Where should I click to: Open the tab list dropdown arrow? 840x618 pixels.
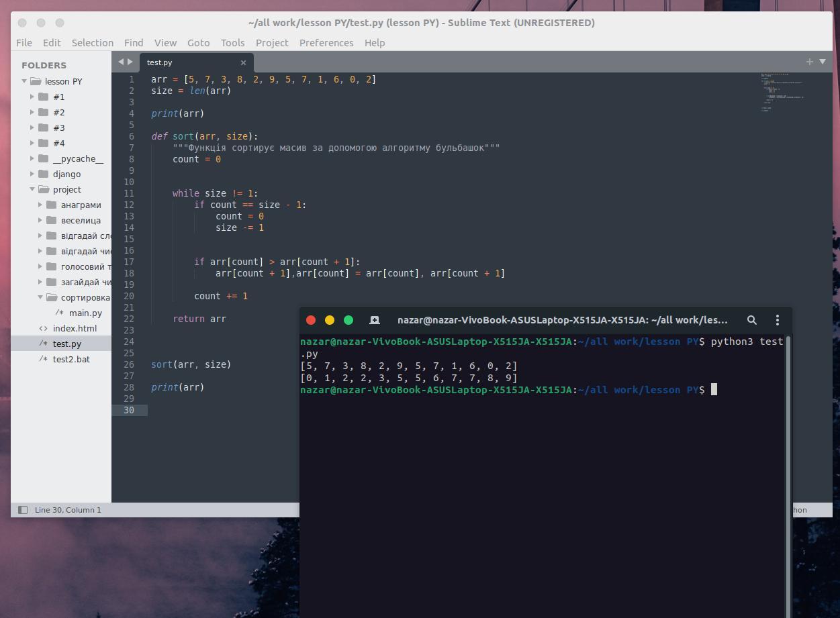[x=822, y=62]
